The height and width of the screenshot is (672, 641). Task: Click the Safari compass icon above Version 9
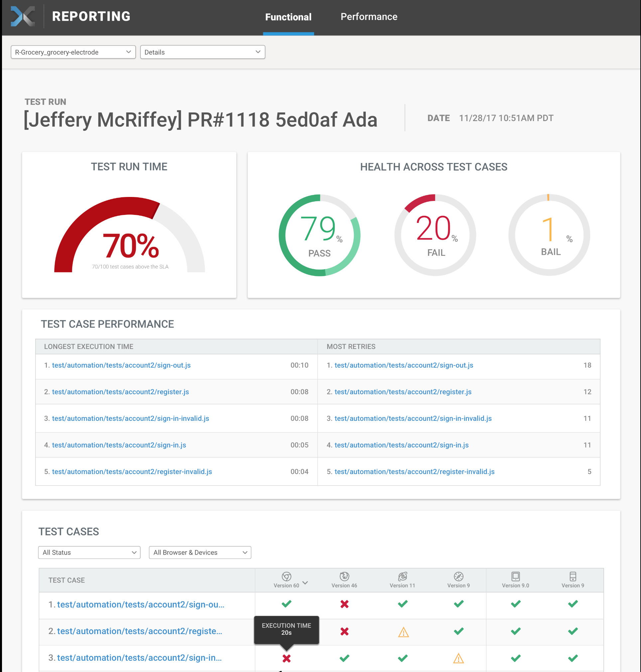point(458,576)
